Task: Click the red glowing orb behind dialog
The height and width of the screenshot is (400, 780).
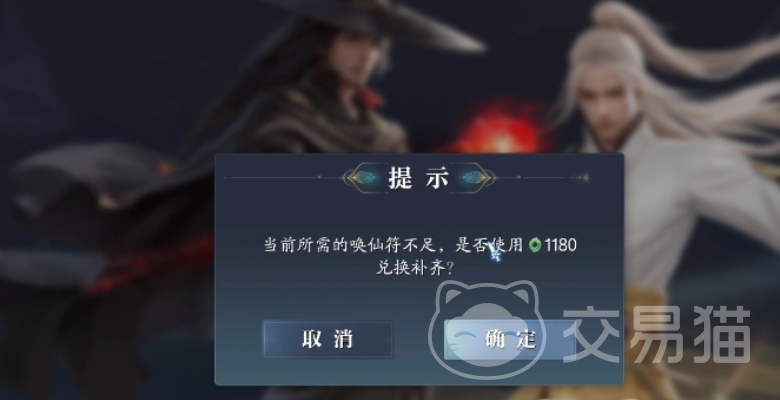Action: [500, 130]
